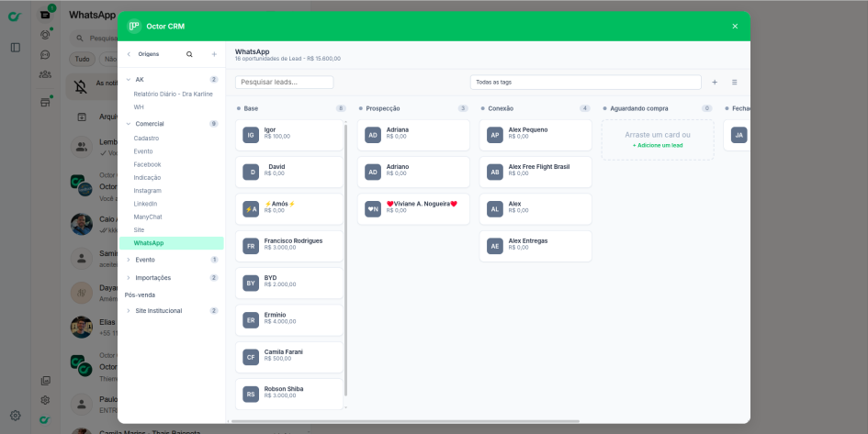
Task: Open the list menu icon beside tags filter
Action: pyautogui.click(x=734, y=83)
